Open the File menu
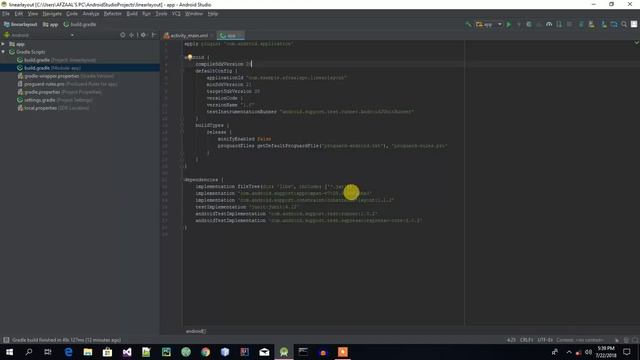 [x=6, y=14]
